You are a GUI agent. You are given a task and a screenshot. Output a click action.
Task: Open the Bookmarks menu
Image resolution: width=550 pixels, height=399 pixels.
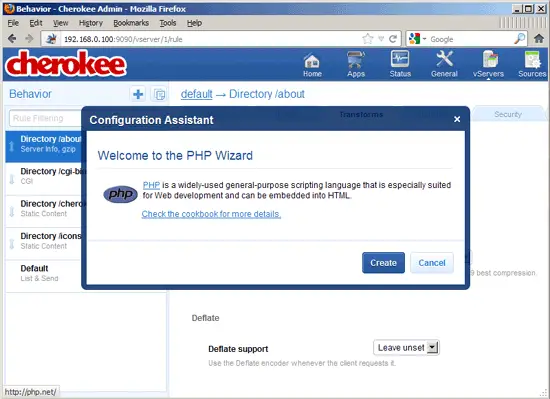(131, 23)
